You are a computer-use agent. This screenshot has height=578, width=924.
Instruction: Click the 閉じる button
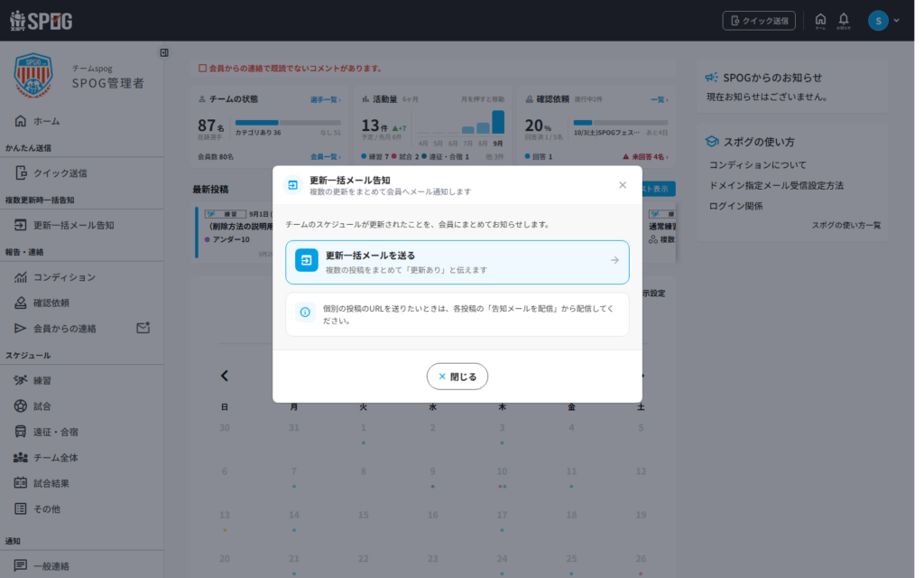pos(457,377)
